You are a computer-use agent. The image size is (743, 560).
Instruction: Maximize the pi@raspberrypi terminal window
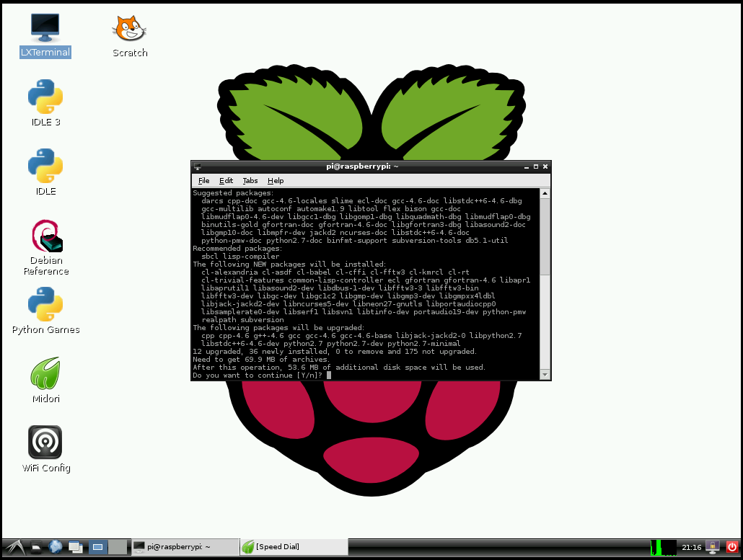pyautogui.click(x=536, y=166)
